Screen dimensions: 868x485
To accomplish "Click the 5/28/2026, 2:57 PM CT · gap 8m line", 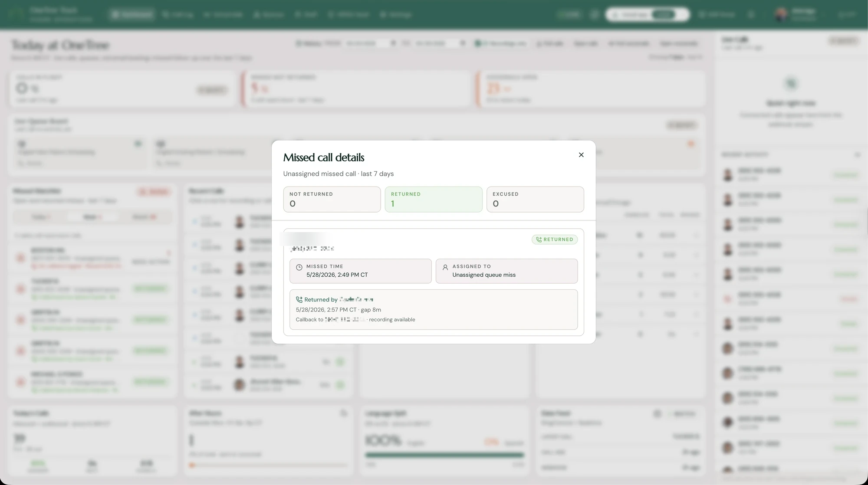I will click(x=339, y=310).
